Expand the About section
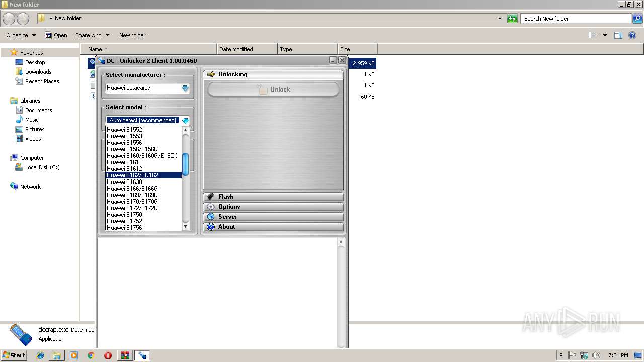This screenshot has width=644, height=362. click(x=273, y=227)
